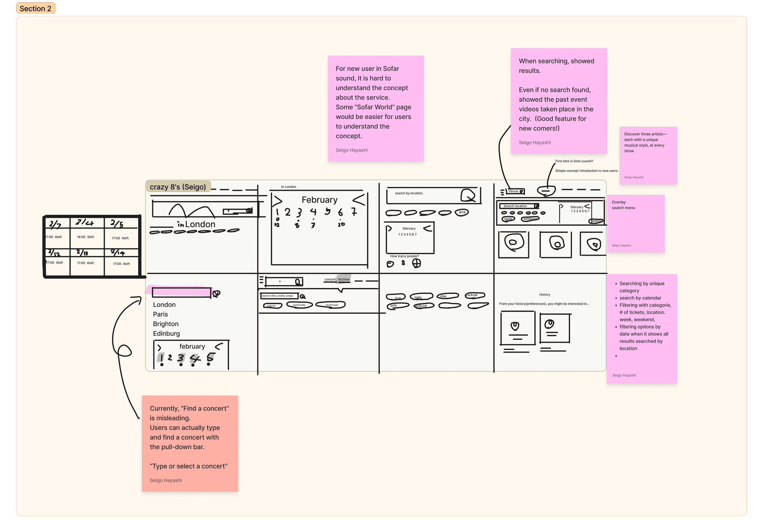Switch to the 'Archive' tab

[x=344, y=279]
